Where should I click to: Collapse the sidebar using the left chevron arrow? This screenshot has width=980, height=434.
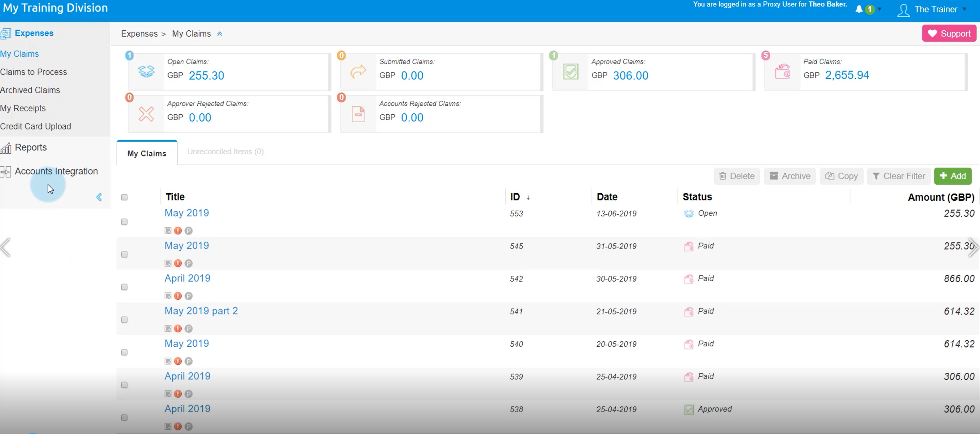click(99, 197)
